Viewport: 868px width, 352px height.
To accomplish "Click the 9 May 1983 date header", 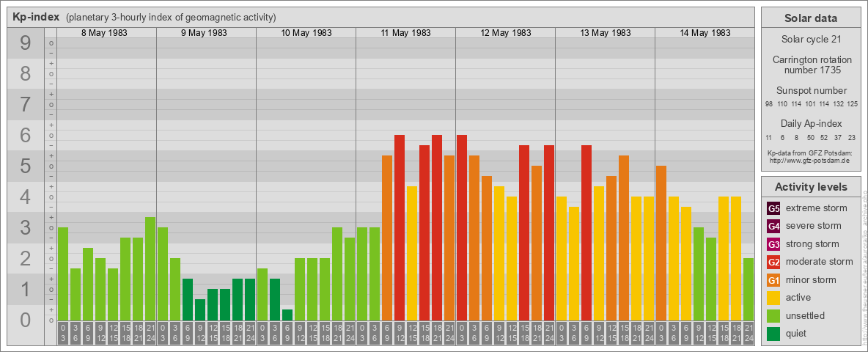I will click(x=204, y=33).
